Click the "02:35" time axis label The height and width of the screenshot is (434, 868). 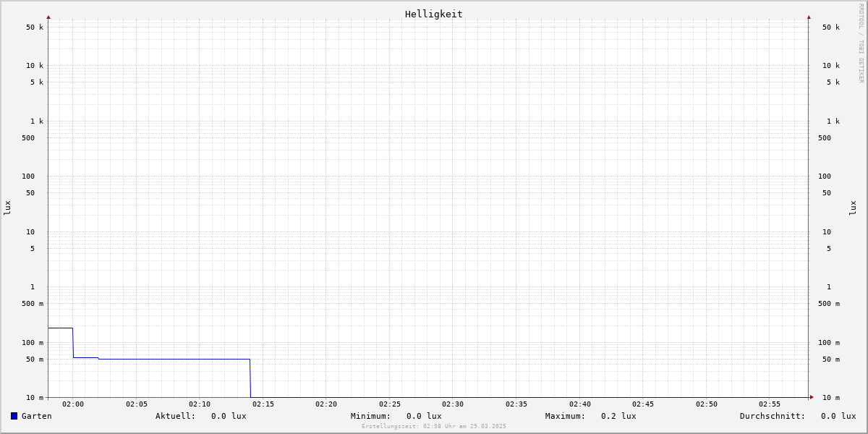pos(516,404)
